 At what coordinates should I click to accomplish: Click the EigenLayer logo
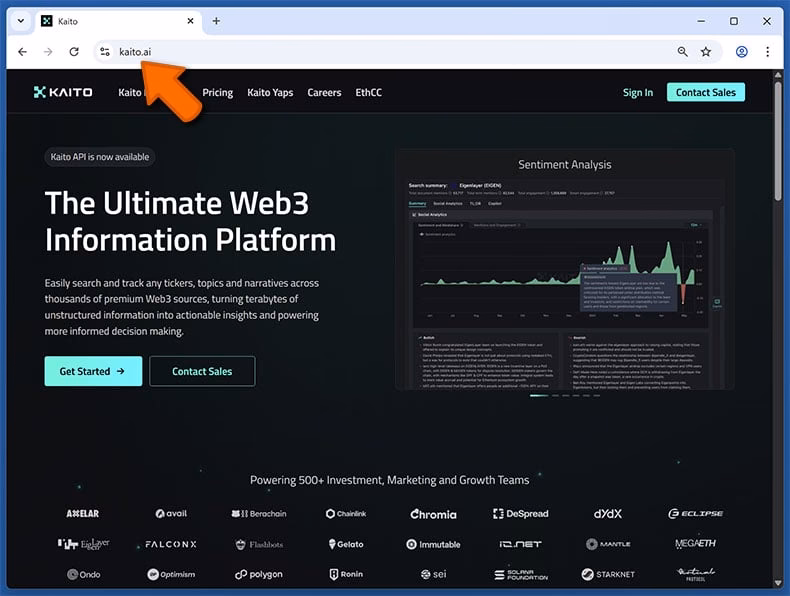pos(83,544)
